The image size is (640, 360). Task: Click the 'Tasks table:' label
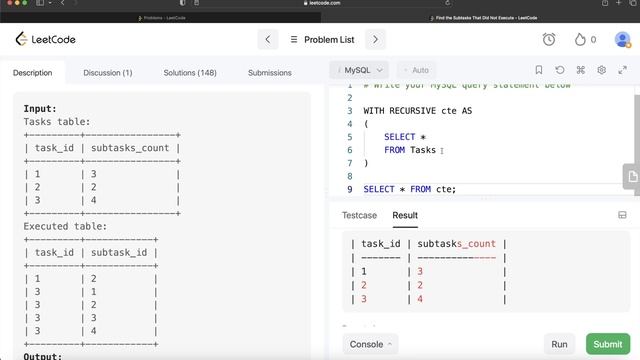click(57, 122)
